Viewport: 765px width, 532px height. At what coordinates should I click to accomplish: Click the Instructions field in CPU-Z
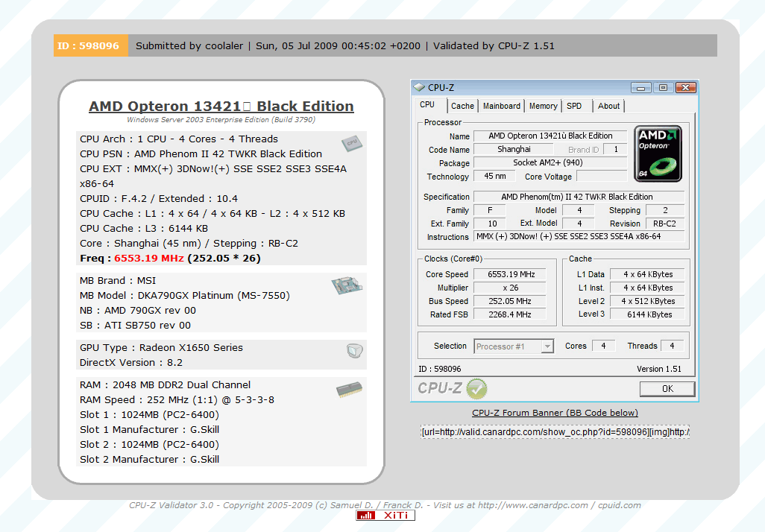point(579,236)
